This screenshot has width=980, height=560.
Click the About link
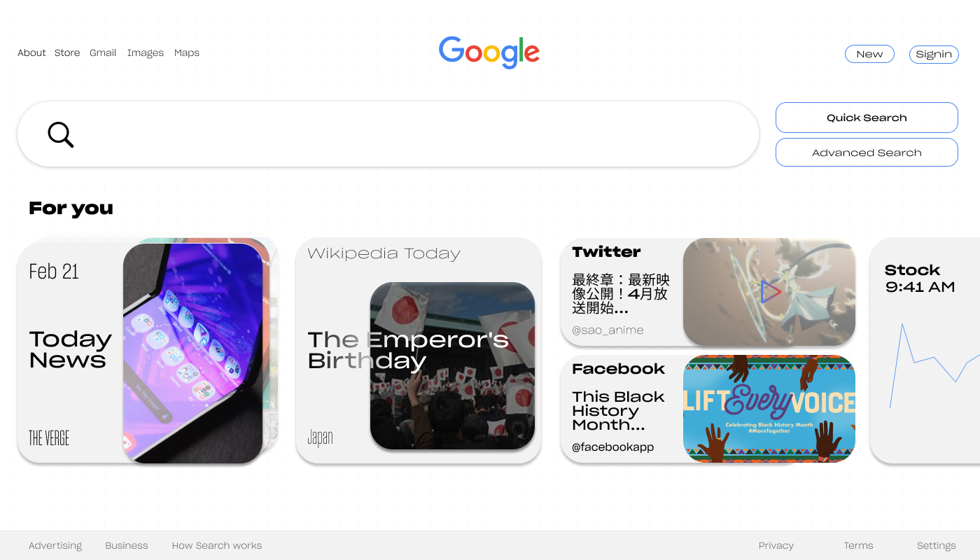point(31,52)
